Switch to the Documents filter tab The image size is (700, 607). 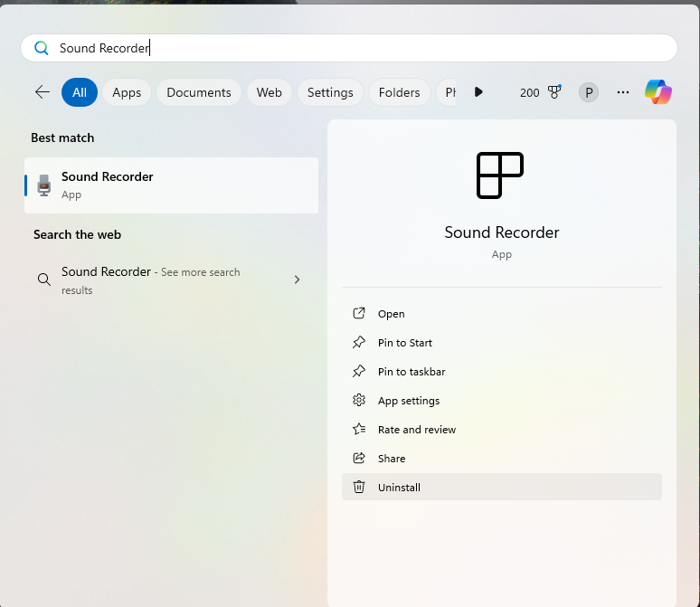click(199, 92)
